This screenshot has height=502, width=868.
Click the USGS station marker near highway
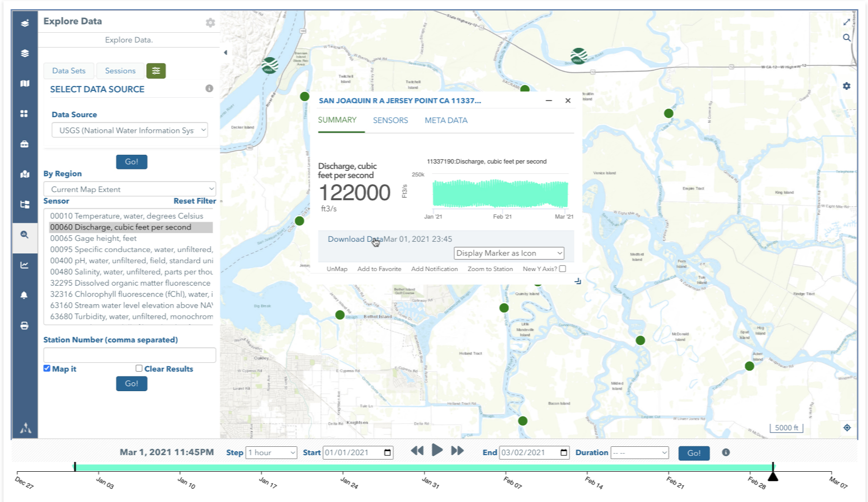point(579,56)
